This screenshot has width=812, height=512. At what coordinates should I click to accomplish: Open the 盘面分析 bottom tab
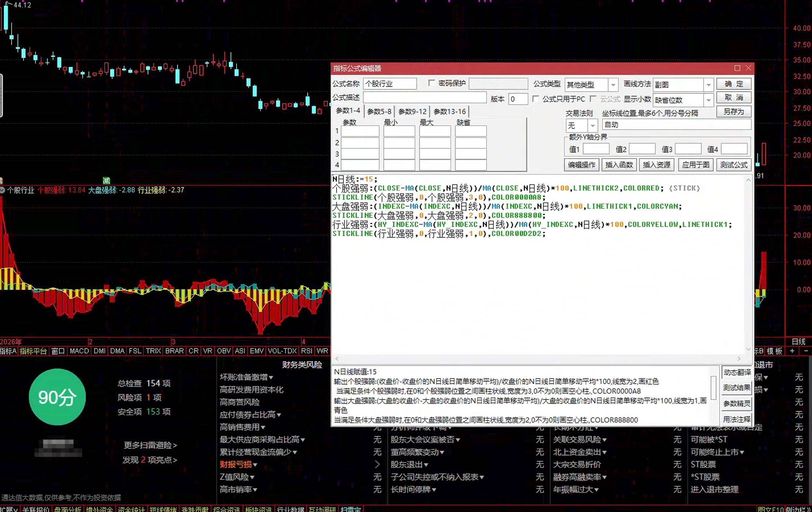coord(68,509)
